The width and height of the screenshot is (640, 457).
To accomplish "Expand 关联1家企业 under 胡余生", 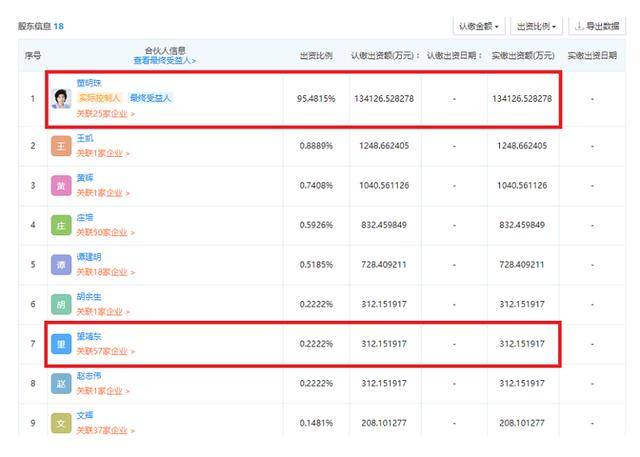I will pos(103,312).
